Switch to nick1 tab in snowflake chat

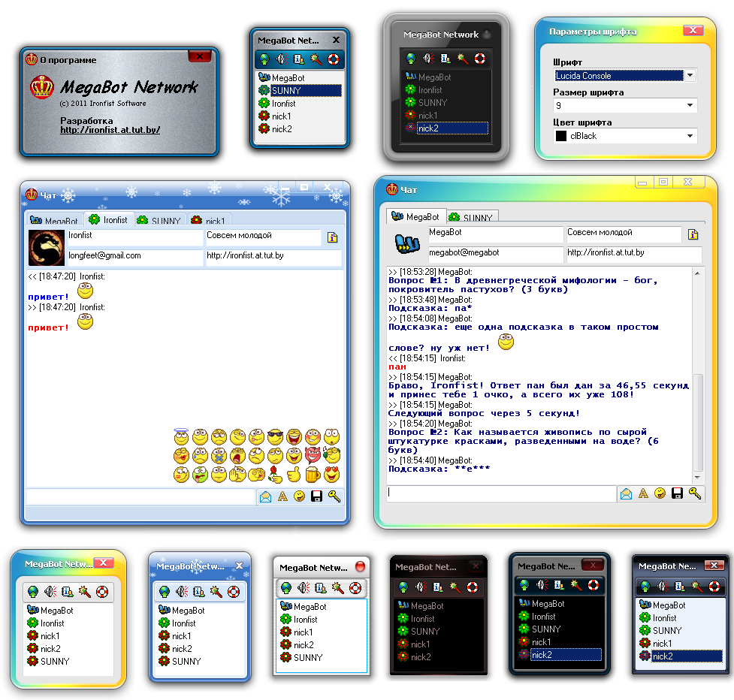[210, 220]
